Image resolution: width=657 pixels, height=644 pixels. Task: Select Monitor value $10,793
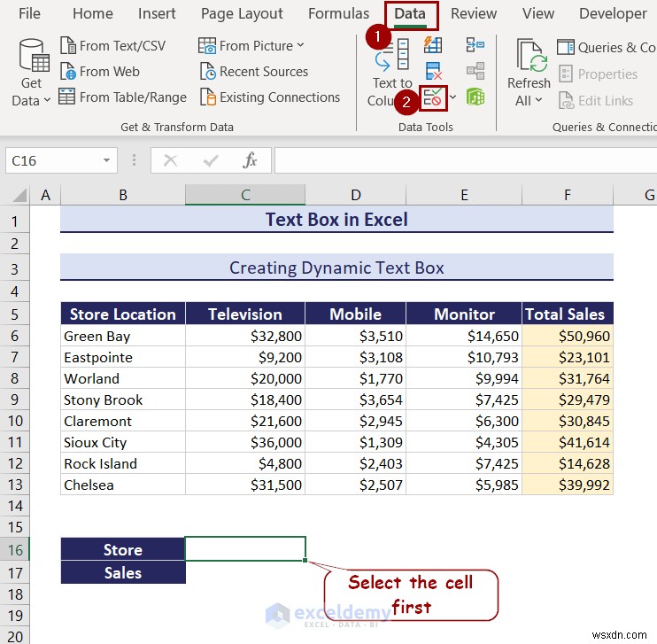coord(464,357)
